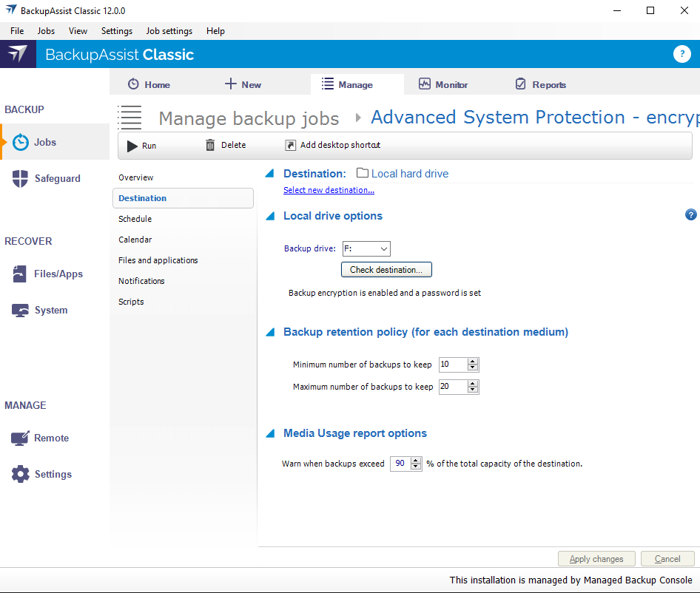
Task: Switch to the Home tab
Action: point(149,84)
